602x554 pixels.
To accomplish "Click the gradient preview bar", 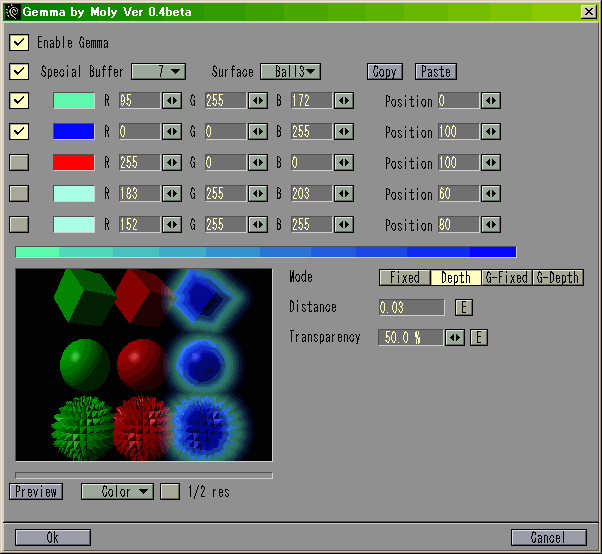I will (266, 252).
